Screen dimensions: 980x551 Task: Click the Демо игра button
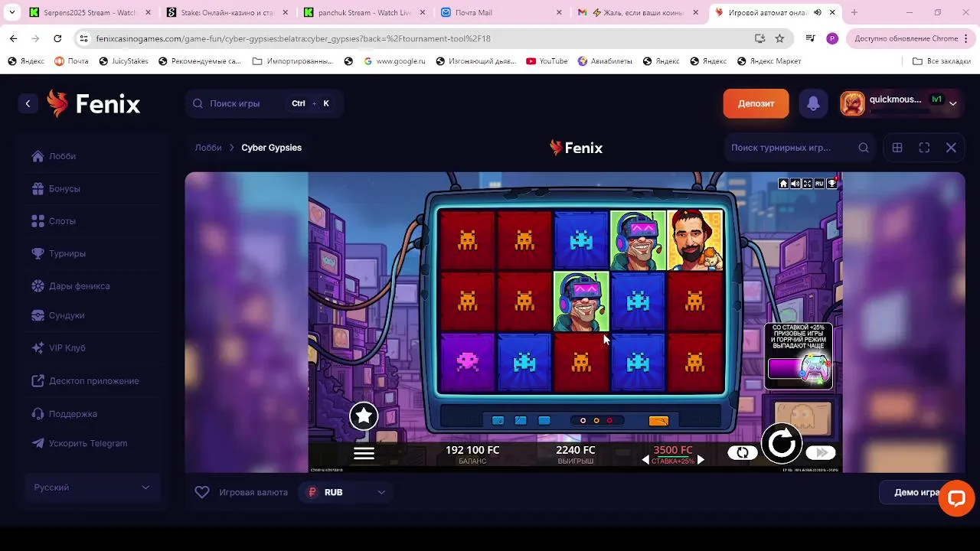[x=916, y=492]
